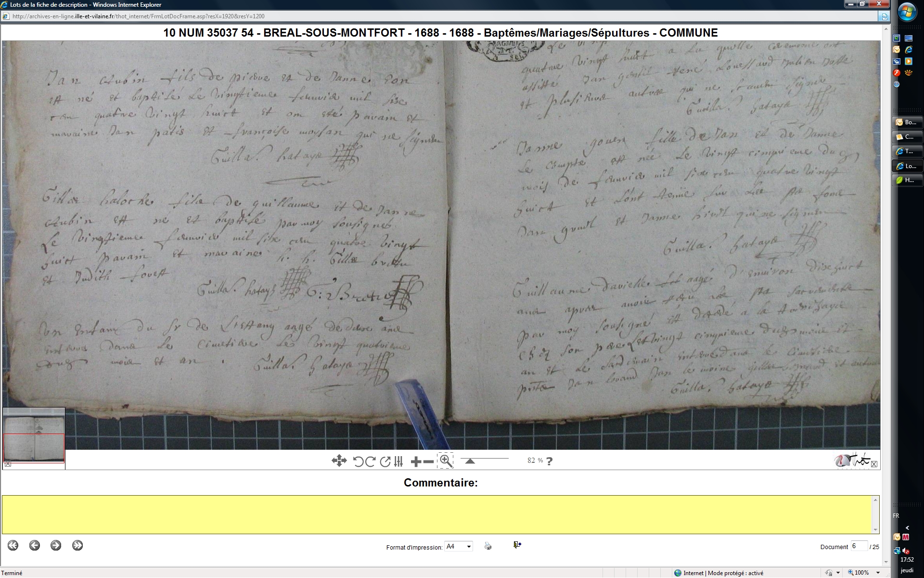924x578 pixels.
Task: Go to the first document page
Action: (x=13, y=545)
